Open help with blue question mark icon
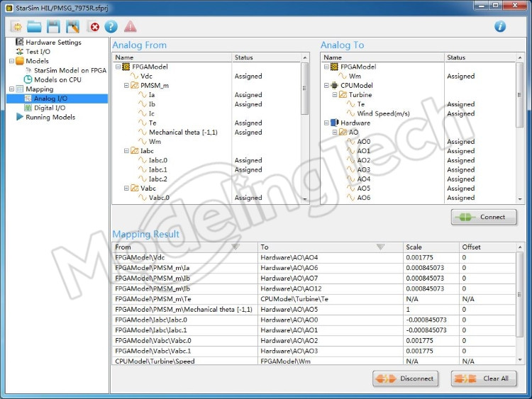The height and width of the screenshot is (399, 532). tap(111, 26)
